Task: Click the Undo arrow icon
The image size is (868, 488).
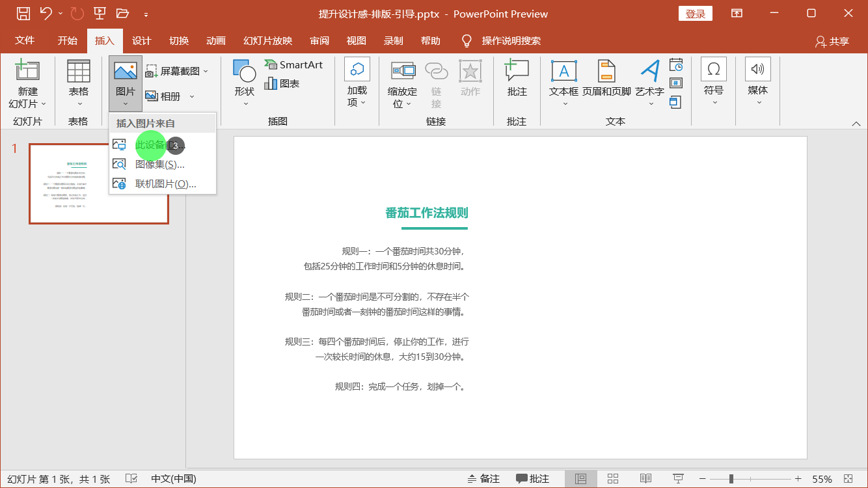Action: [x=46, y=13]
